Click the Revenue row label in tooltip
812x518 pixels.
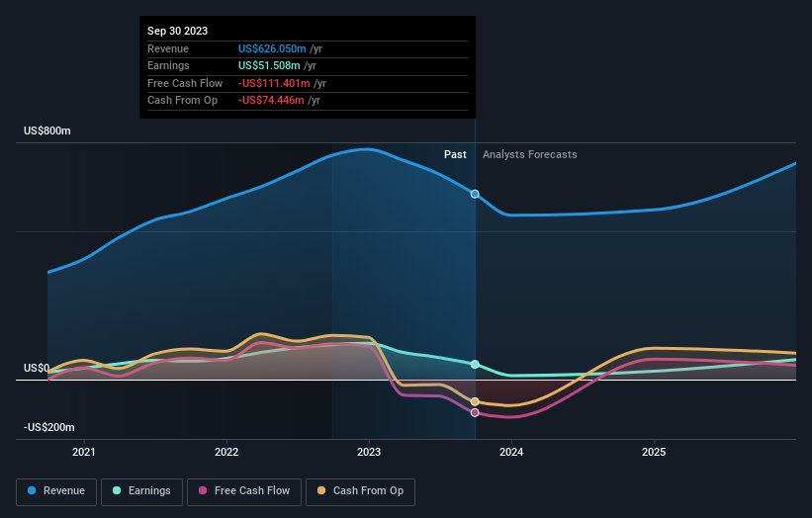(168, 48)
